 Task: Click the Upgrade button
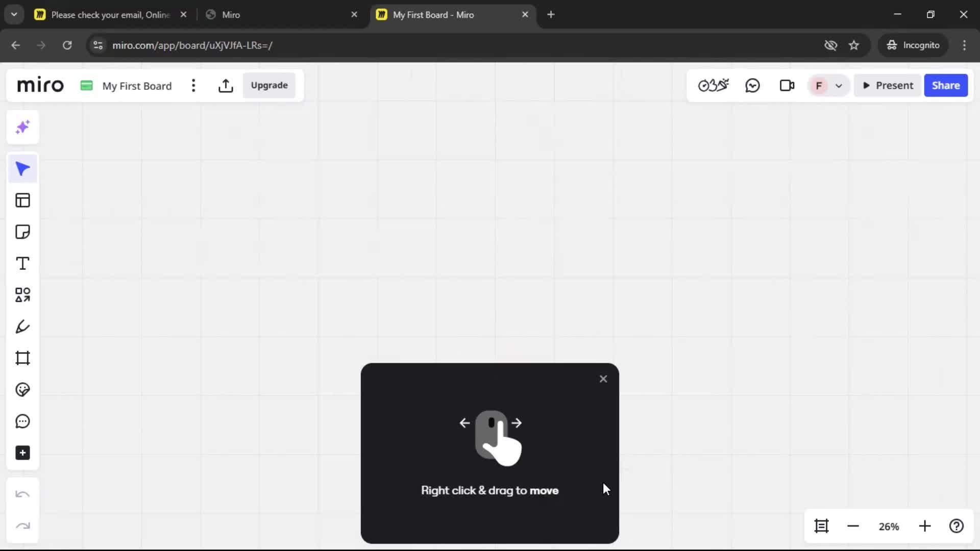(x=269, y=86)
